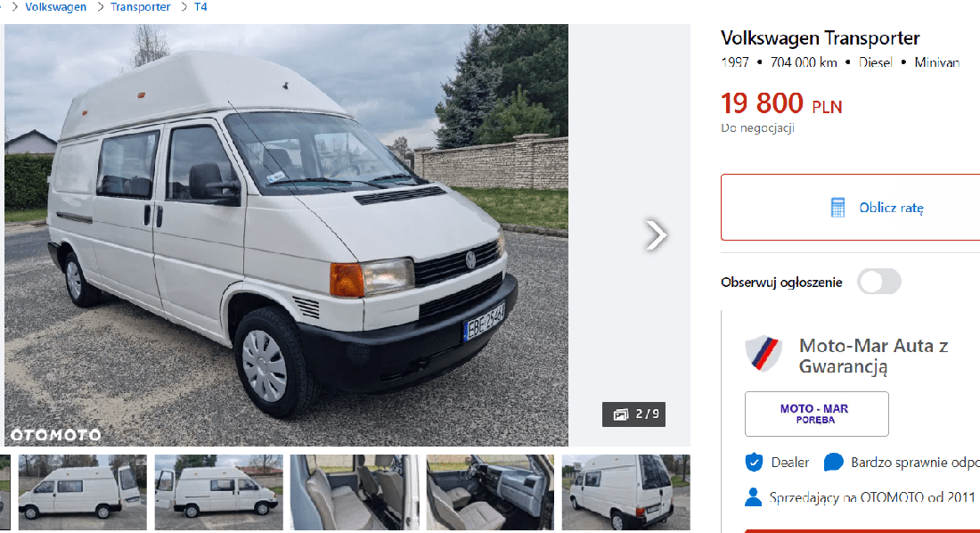Click the calculator icon beside Oblicz ratę
Screen dimensions: 980x533
click(837, 208)
